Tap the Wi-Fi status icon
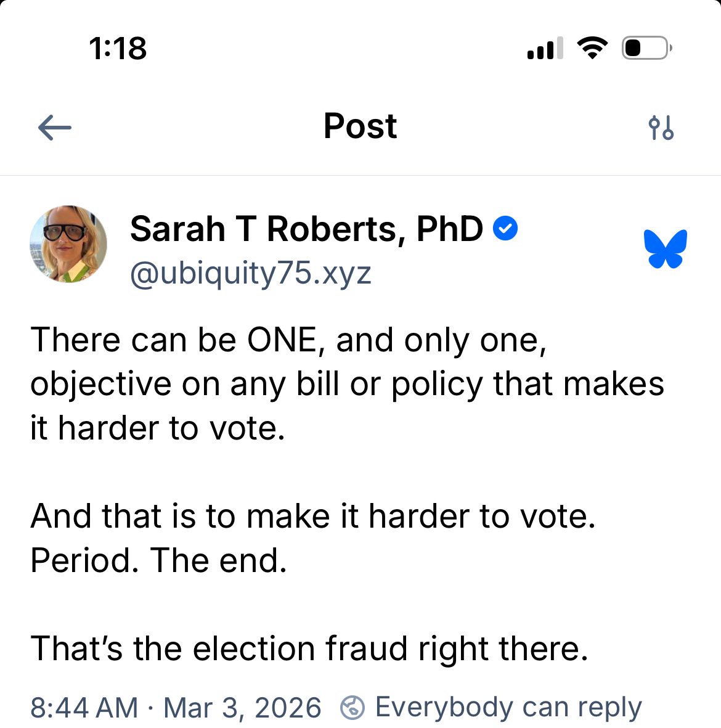 click(592, 48)
